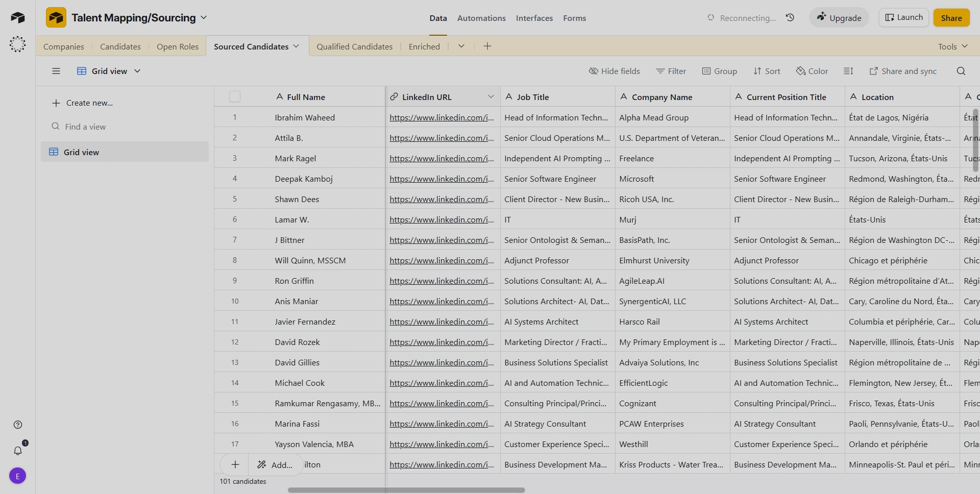
Task: Click the Find a view search field
Action: tap(85, 127)
